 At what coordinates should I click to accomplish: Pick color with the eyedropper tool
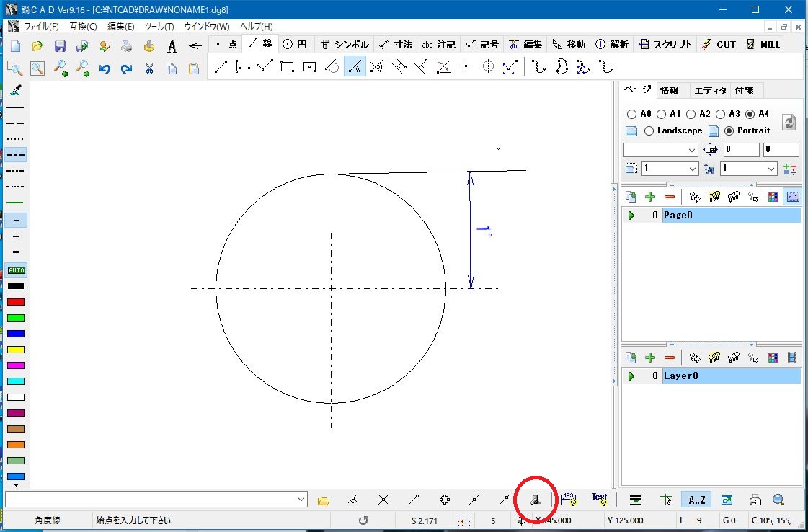[x=15, y=91]
